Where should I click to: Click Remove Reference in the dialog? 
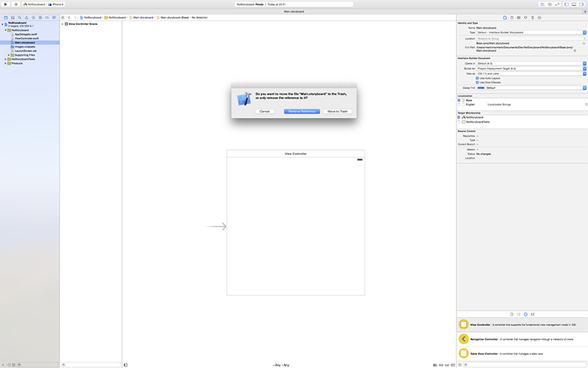tap(302, 112)
